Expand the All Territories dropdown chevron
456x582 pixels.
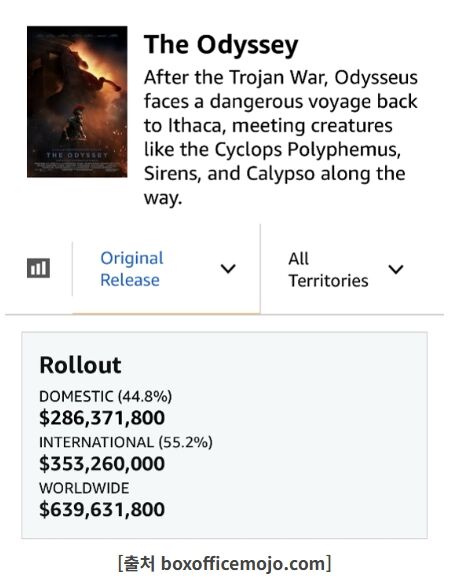(x=396, y=269)
